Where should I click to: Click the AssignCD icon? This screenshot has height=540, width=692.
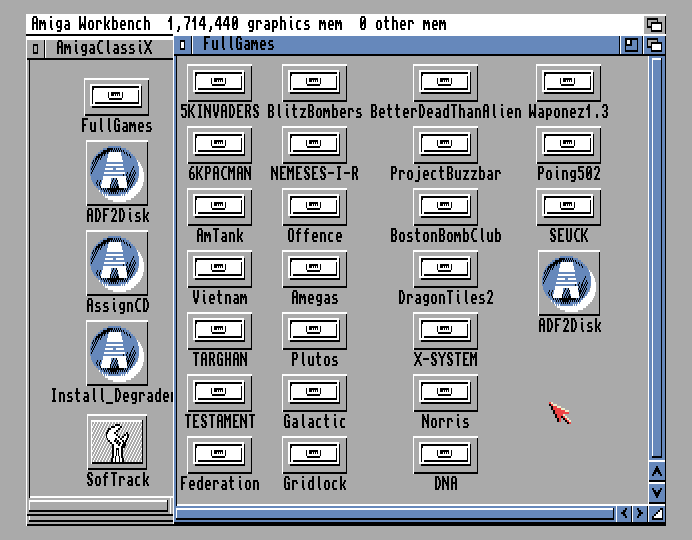tap(117, 263)
